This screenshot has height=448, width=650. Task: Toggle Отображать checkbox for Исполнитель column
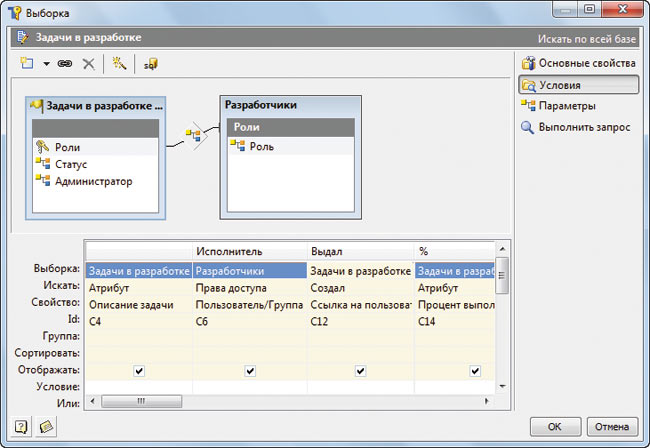coord(251,370)
